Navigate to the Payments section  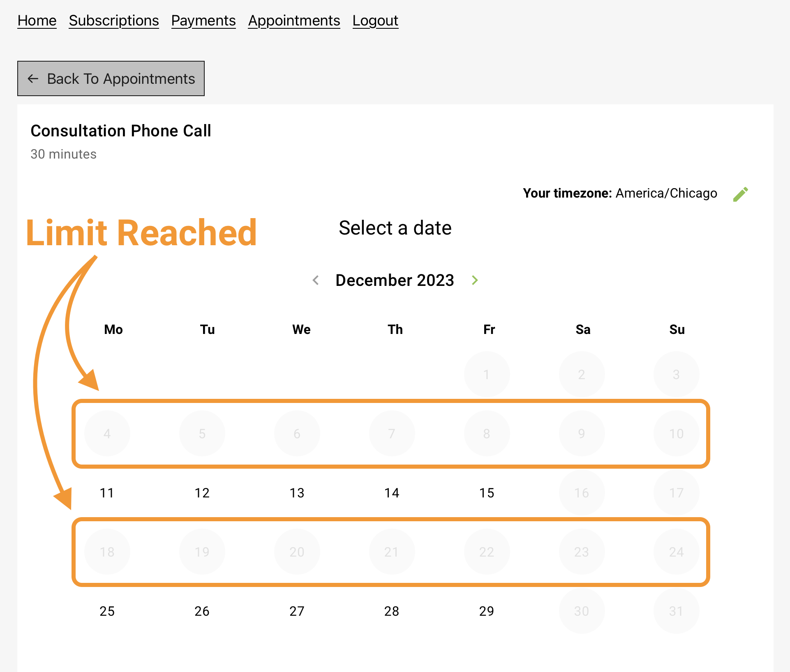point(203,20)
